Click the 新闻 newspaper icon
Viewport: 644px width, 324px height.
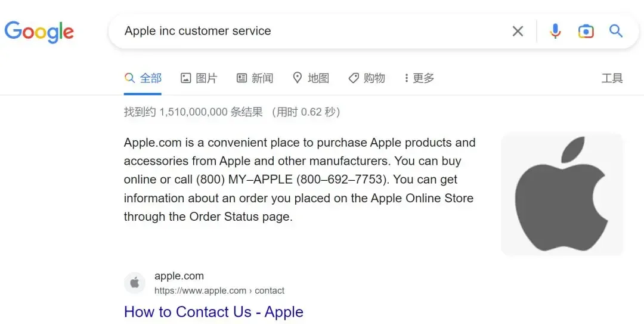242,78
